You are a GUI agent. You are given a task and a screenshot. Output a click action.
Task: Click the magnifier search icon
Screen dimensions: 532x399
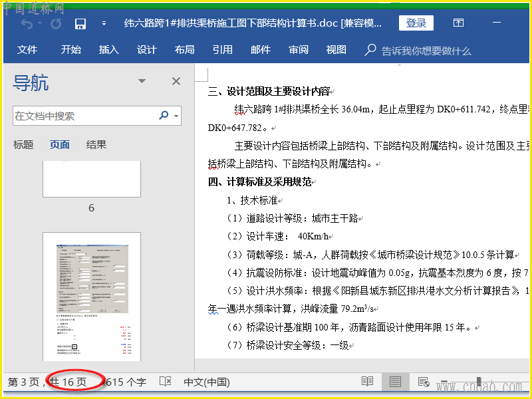164,115
